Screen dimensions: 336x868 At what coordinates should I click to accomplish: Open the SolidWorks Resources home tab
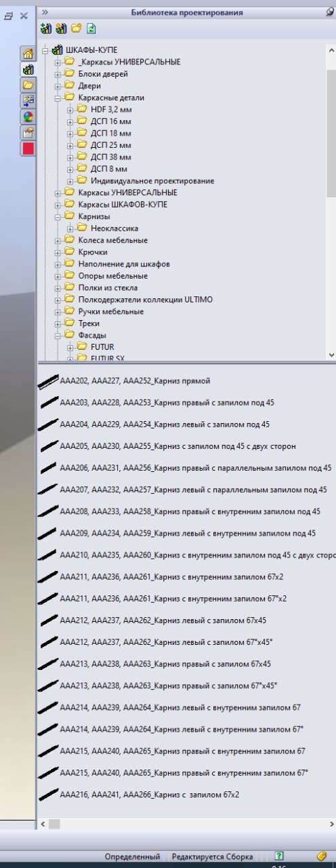[x=28, y=54]
